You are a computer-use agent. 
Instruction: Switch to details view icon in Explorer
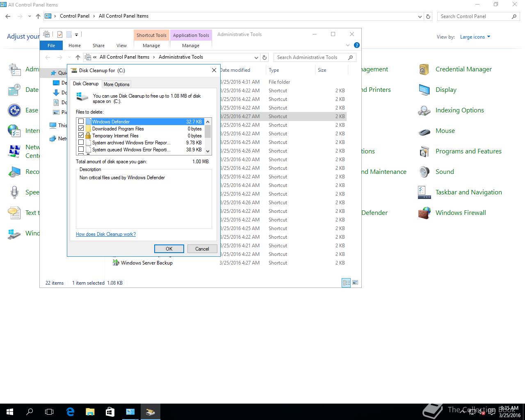click(346, 283)
